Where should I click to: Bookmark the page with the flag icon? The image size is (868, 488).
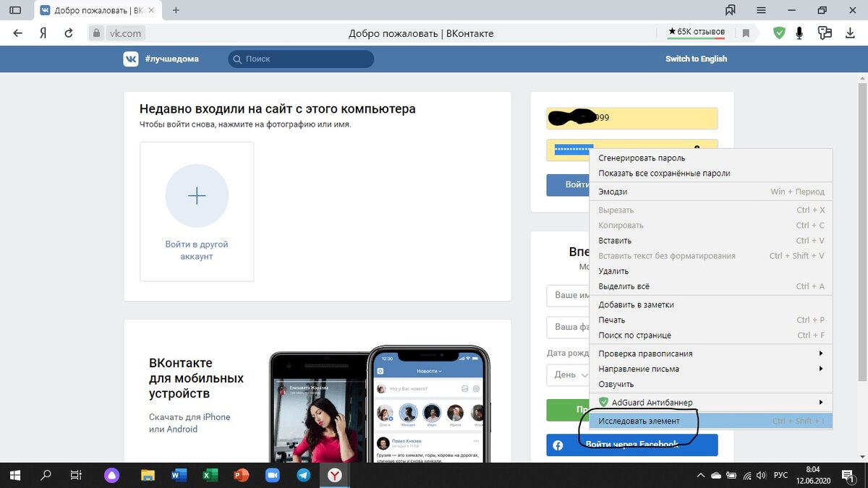[x=744, y=33]
